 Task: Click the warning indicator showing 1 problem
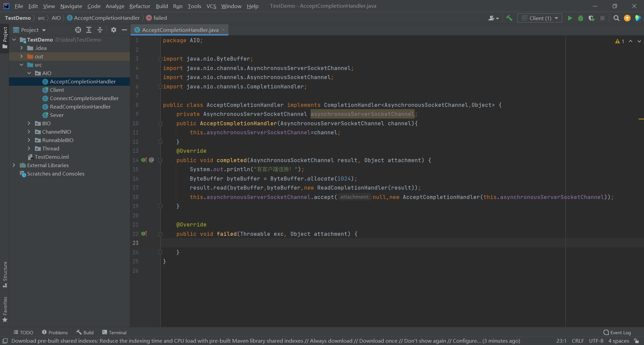click(620, 41)
